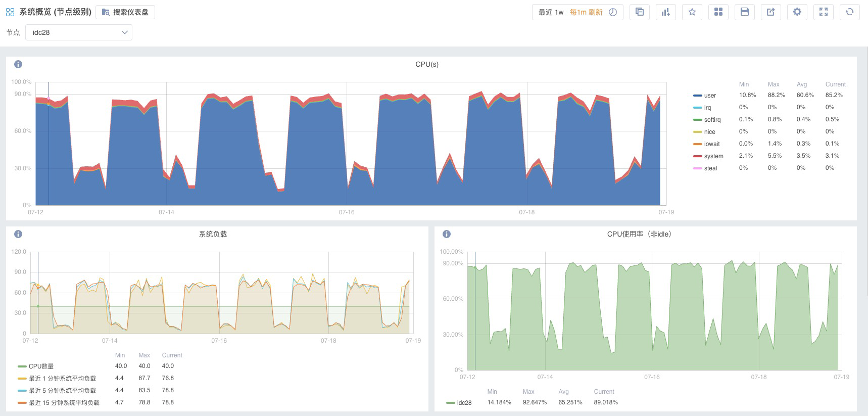Click the share/export icon
Image resolution: width=868 pixels, height=416 pixels.
click(x=771, y=12)
